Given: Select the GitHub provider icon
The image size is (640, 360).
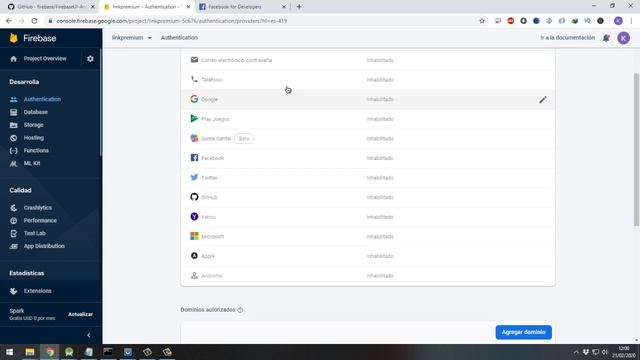Looking at the screenshot, I should click(x=194, y=197).
